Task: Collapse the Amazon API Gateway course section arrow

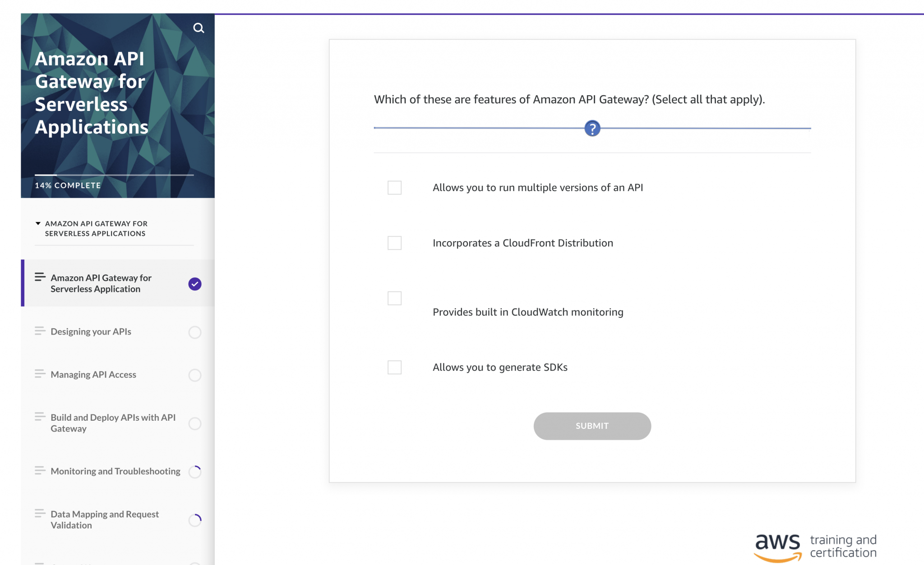Action: click(38, 224)
